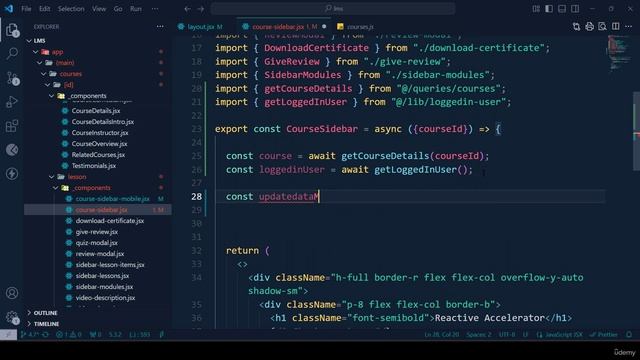640x360 pixels.
Task: Open the Run menu
Action: [x=136, y=9]
